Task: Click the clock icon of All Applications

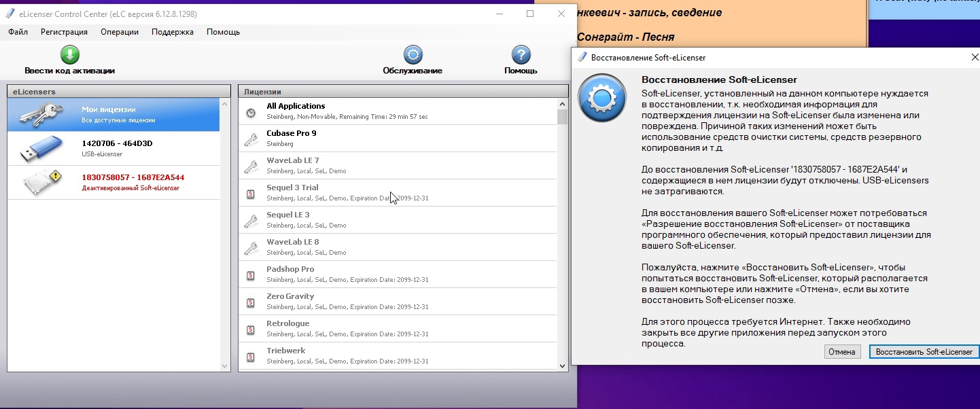Action: [x=251, y=113]
